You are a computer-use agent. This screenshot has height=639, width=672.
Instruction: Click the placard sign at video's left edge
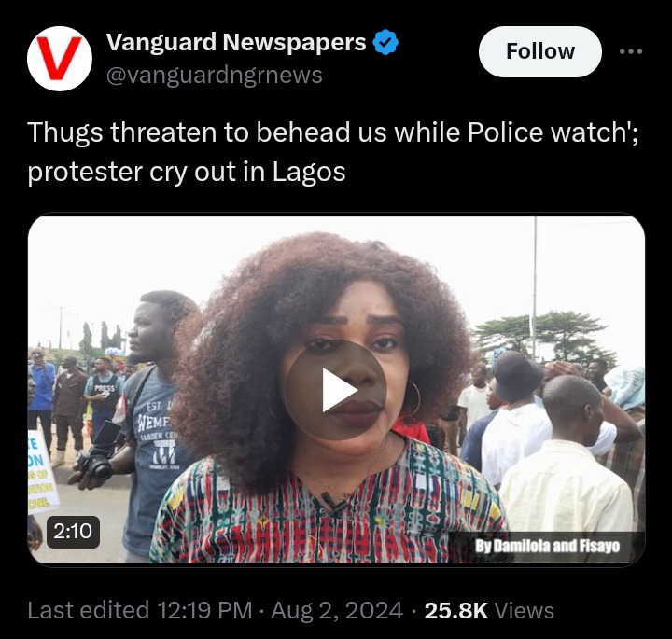tap(41, 471)
